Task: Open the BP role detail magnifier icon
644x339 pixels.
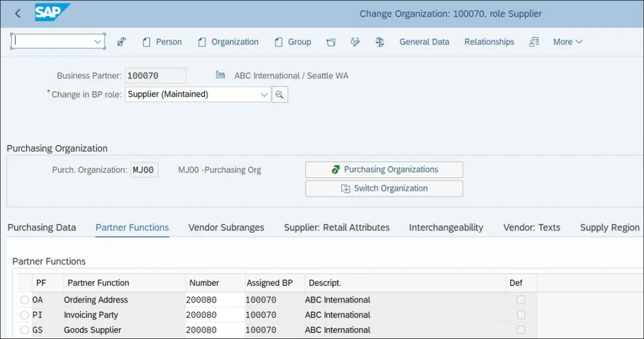Action: tap(280, 94)
